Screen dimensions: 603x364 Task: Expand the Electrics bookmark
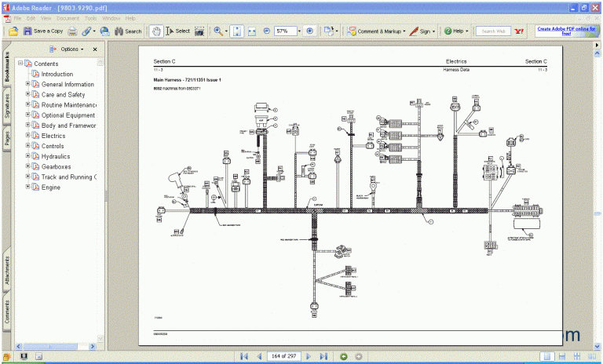[27, 135]
